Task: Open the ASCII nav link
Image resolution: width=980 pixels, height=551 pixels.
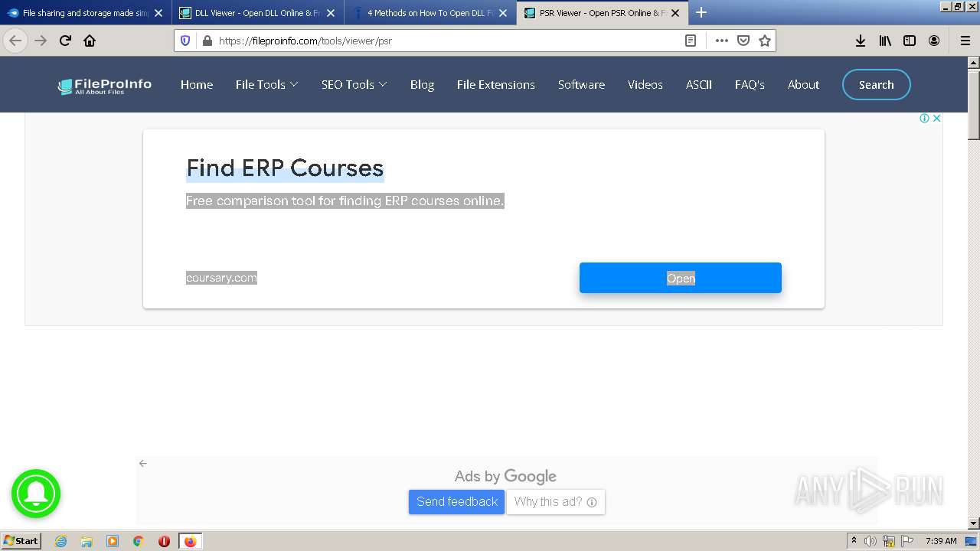Action: (x=699, y=84)
